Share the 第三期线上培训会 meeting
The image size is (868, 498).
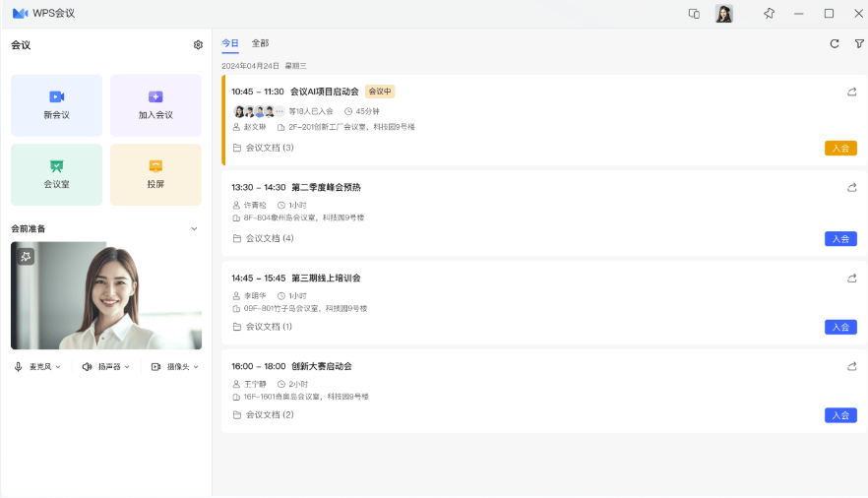(852, 278)
